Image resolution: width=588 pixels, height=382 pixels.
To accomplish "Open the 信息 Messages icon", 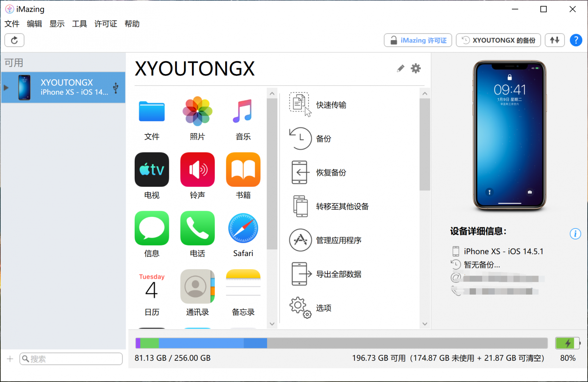I will coord(152,228).
